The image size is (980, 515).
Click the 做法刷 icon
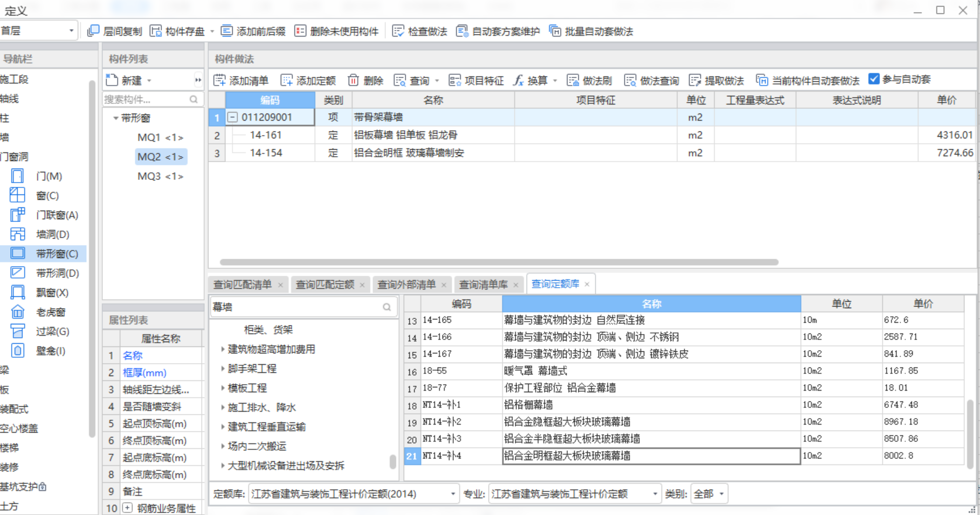(573, 80)
